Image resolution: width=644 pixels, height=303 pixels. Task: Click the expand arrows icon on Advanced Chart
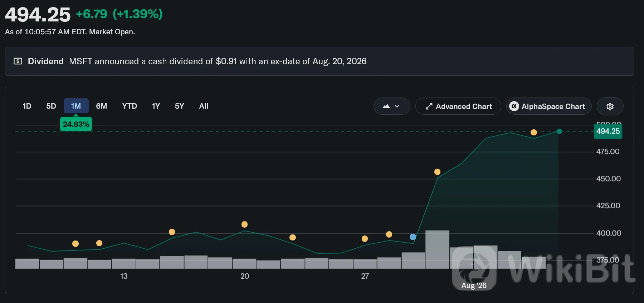click(x=429, y=106)
